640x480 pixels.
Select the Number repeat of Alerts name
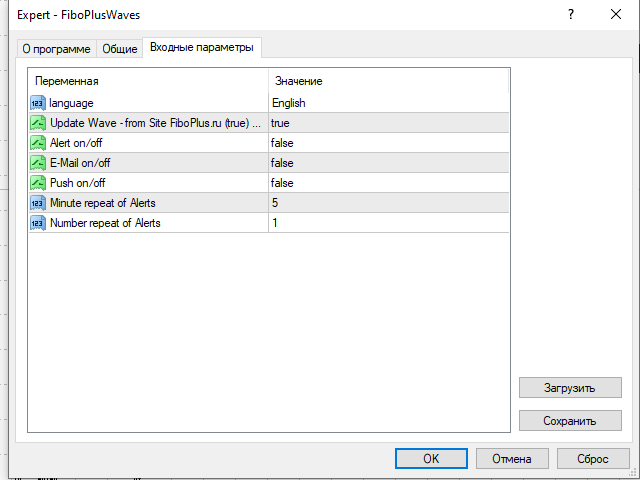click(105, 223)
